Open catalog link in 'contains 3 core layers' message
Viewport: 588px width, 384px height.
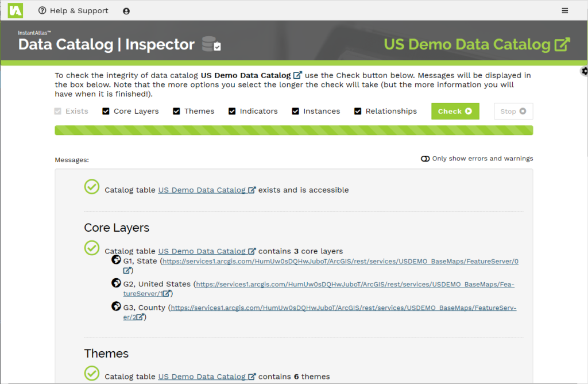207,251
